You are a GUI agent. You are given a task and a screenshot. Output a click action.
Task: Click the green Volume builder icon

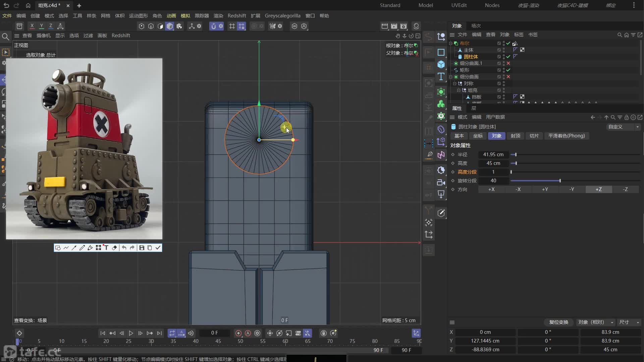(x=441, y=104)
